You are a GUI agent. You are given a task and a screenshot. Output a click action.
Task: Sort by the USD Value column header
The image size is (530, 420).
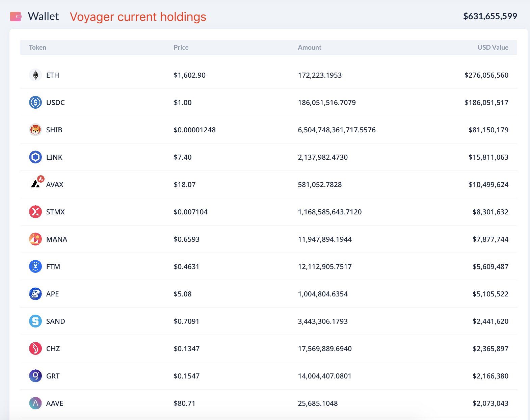tap(493, 47)
